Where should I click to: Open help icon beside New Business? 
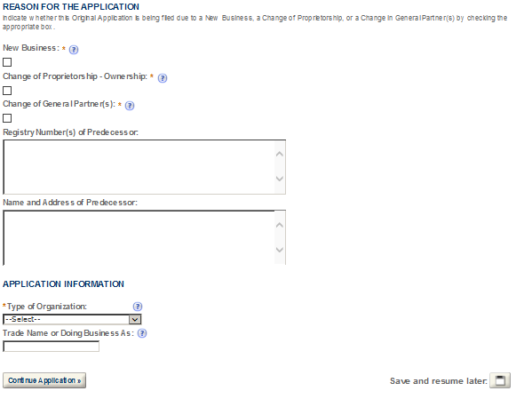tap(74, 50)
